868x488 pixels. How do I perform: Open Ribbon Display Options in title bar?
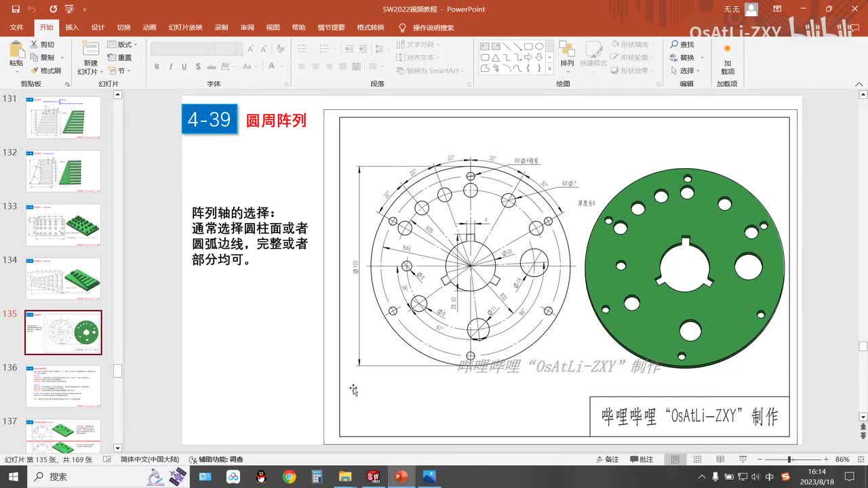pyautogui.click(x=777, y=9)
